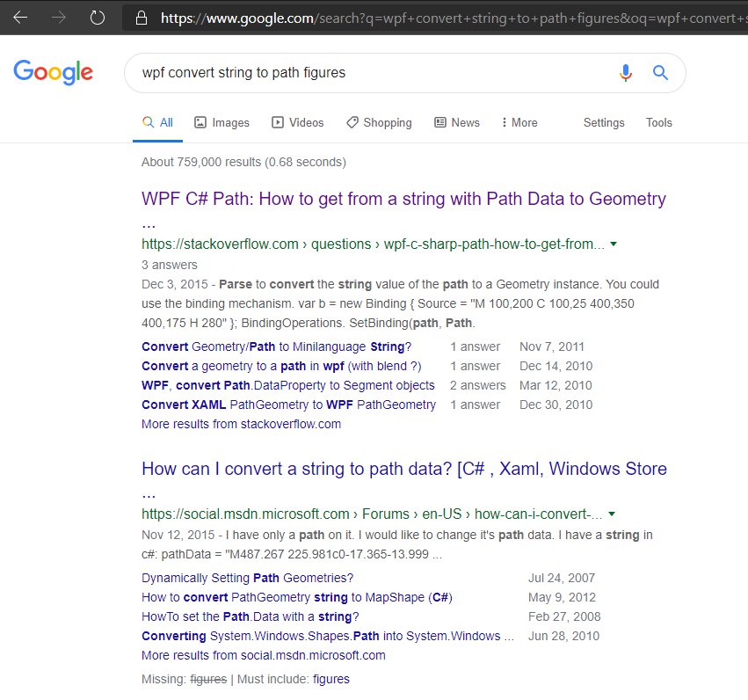
Task: Expand dropdown arrow beside social.msdn.microsoft.com URL
Action: click(612, 514)
